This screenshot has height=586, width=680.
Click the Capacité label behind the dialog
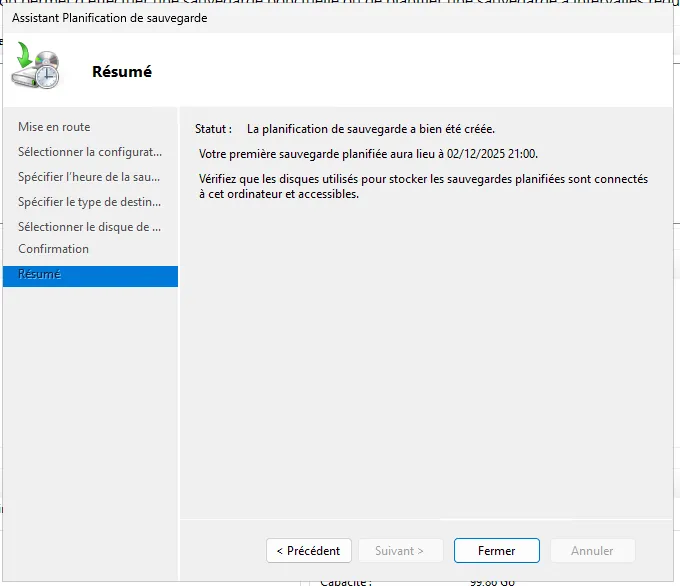[x=345, y=581]
